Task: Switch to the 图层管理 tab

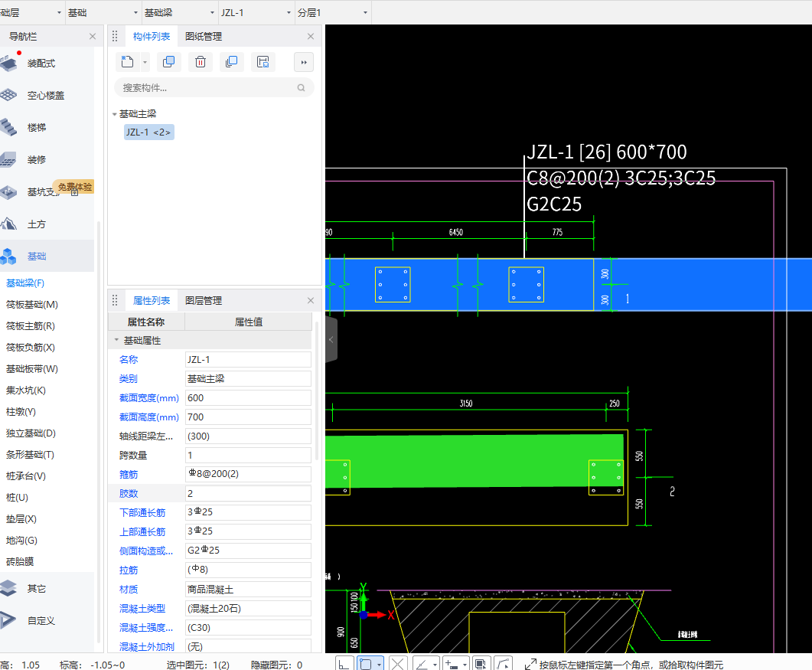Action: coord(204,300)
